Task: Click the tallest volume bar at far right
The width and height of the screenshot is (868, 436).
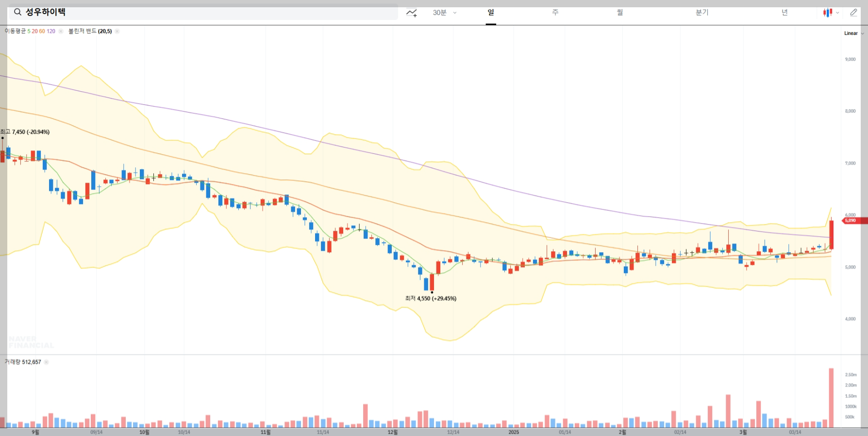Action: [x=831, y=398]
